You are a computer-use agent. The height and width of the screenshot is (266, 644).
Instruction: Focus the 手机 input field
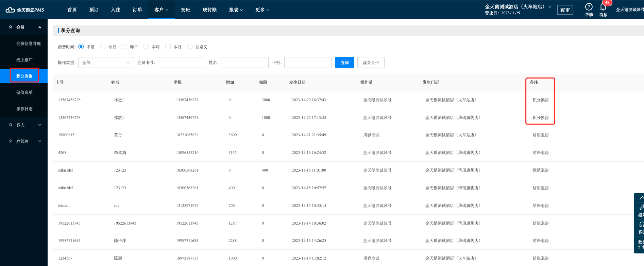[308, 63]
